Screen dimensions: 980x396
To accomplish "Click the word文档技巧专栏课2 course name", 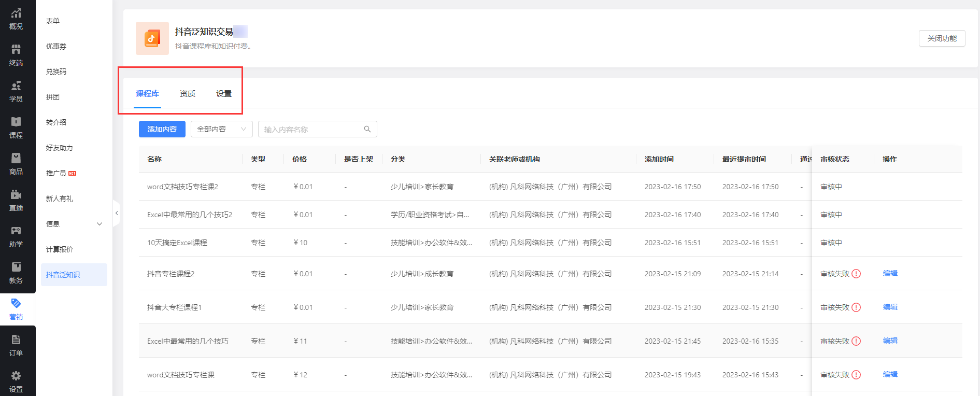I will click(182, 187).
